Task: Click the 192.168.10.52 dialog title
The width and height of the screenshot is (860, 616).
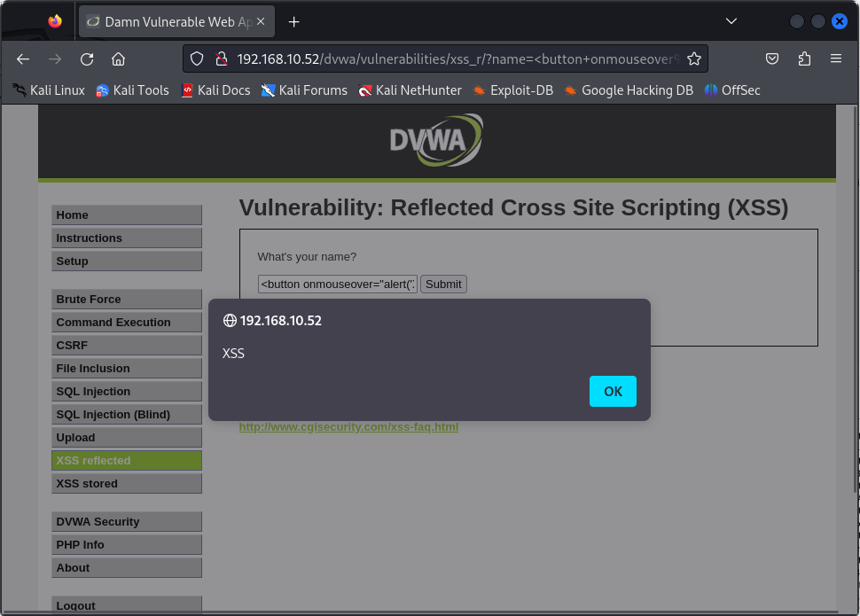Action: pos(281,320)
